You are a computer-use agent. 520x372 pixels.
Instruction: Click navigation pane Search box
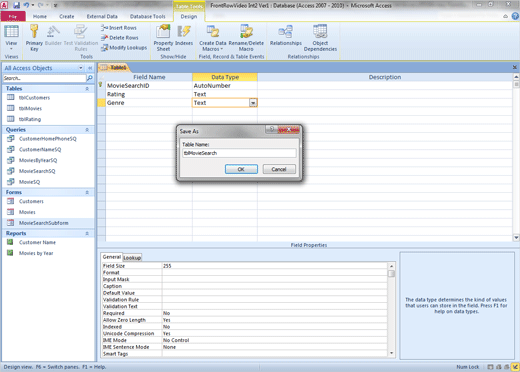(44, 78)
